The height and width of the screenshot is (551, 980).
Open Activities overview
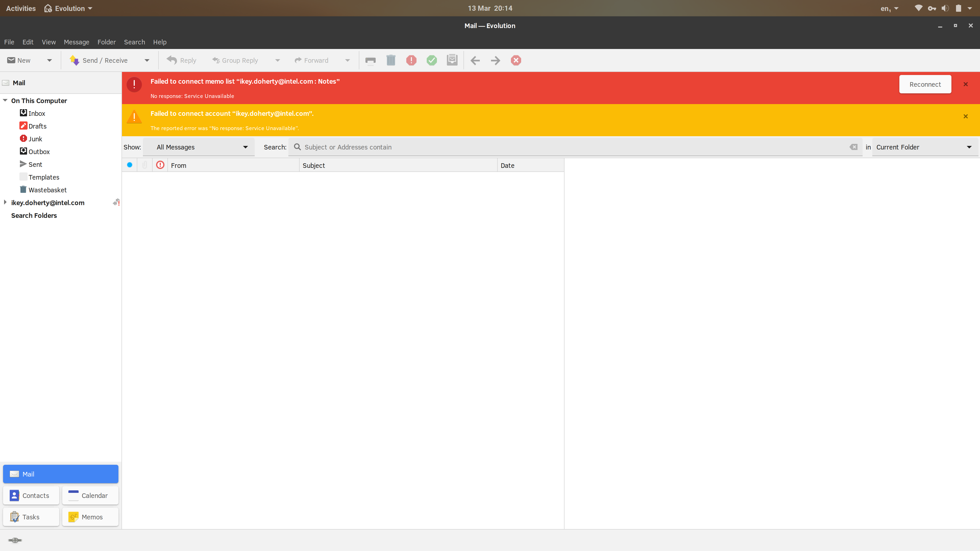pyautogui.click(x=21, y=8)
